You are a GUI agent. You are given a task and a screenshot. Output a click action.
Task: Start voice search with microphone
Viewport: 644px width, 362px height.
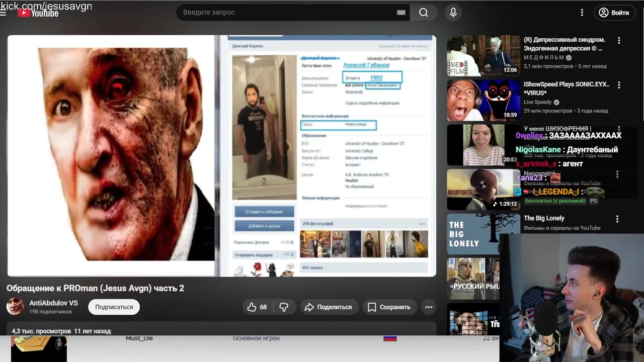click(453, 13)
